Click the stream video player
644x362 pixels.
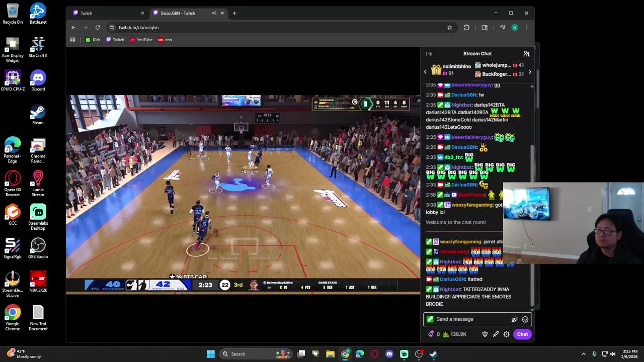(x=243, y=194)
